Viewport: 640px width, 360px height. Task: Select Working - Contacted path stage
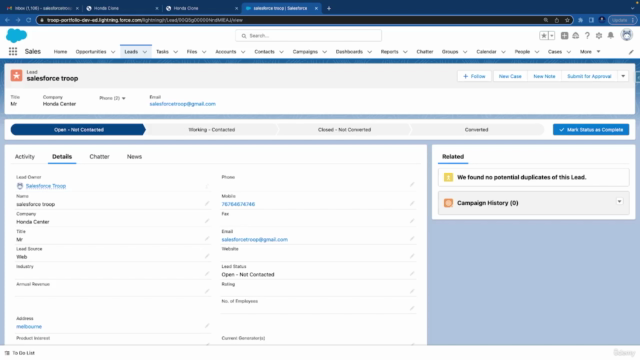[x=211, y=129]
